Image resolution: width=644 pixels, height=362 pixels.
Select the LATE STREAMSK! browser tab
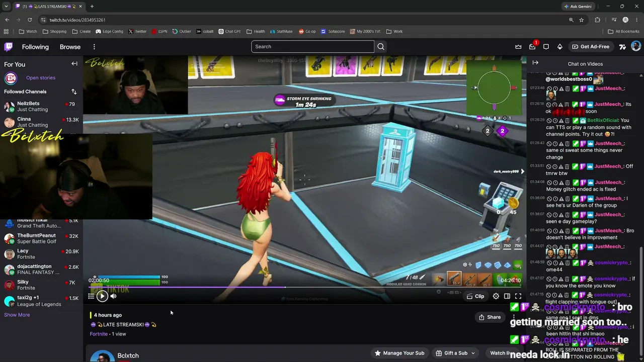click(49, 7)
